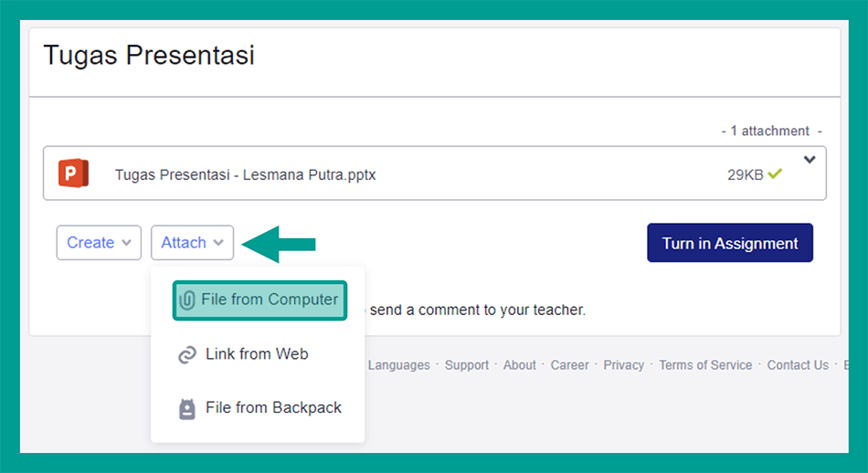The image size is (868, 473).
Task: Select Link from Web option
Action: (x=257, y=353)
